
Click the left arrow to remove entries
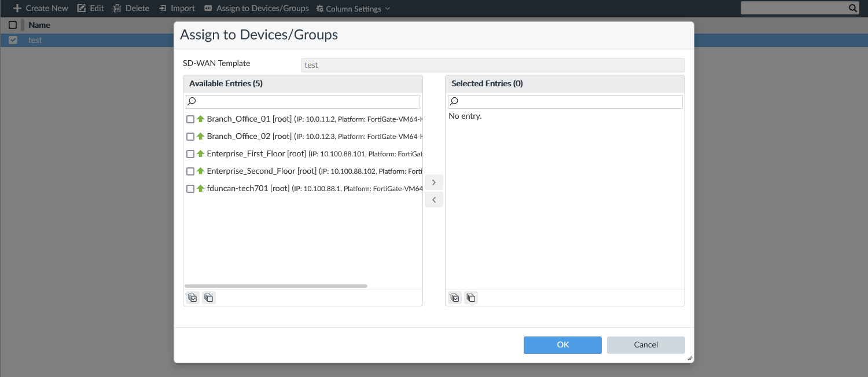(434, 200)
